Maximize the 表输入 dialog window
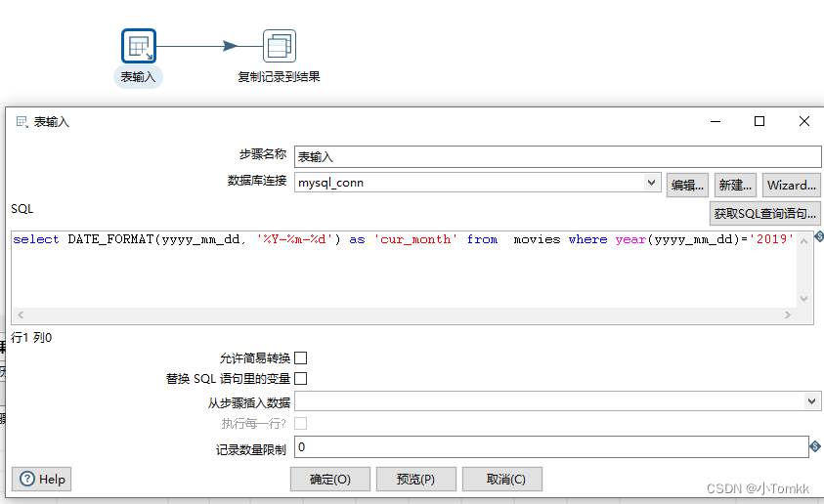824x504 pixels. click(759, 121)
